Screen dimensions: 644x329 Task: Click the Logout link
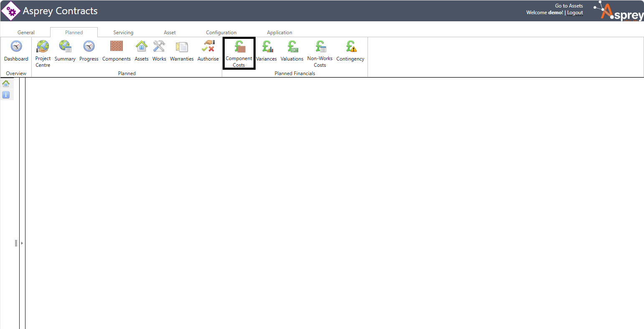point(575,13)
